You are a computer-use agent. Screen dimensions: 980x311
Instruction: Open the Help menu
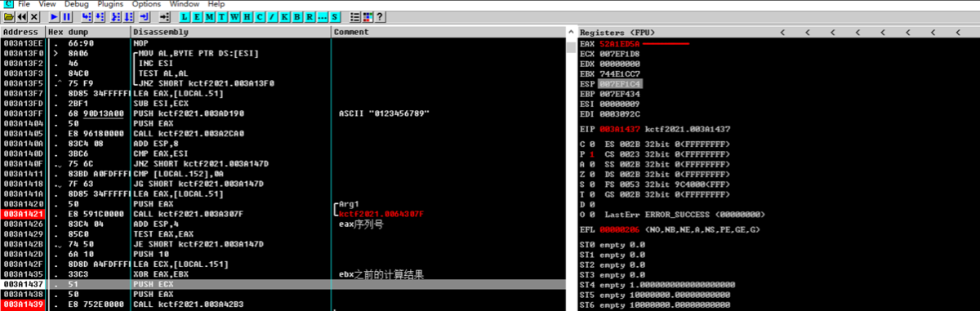(216, 4)
